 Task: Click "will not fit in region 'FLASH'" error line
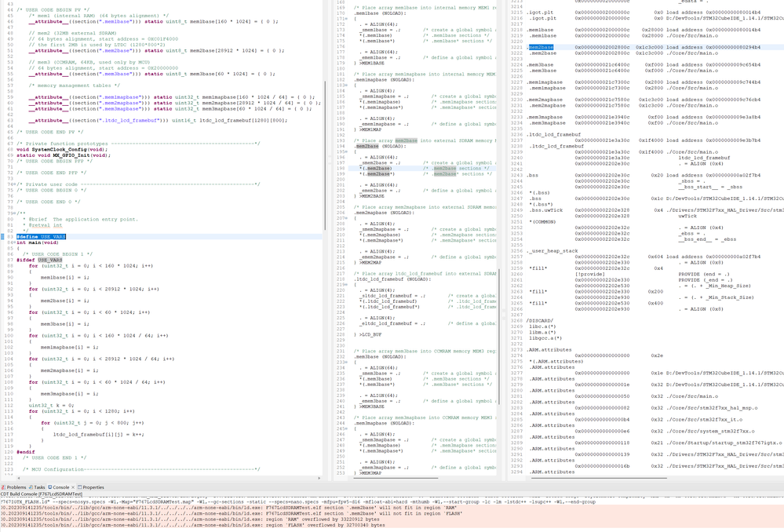click(x=231, y=513)
